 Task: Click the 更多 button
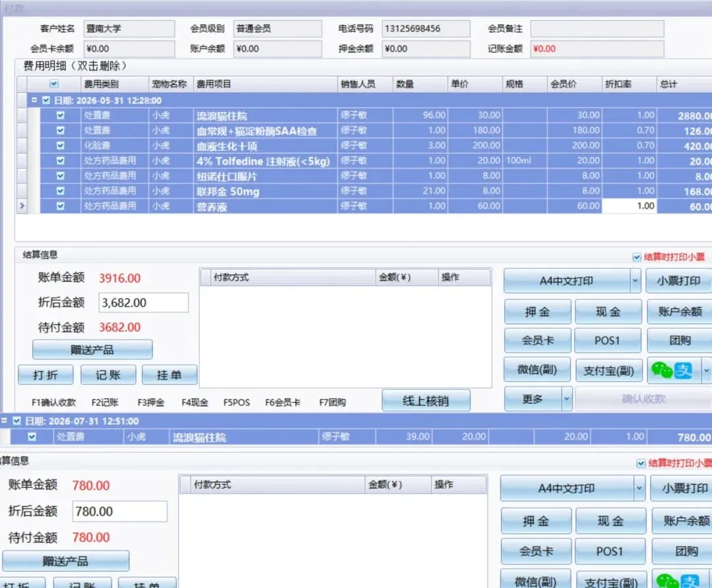pyautogui.click(x=533, y=399)
